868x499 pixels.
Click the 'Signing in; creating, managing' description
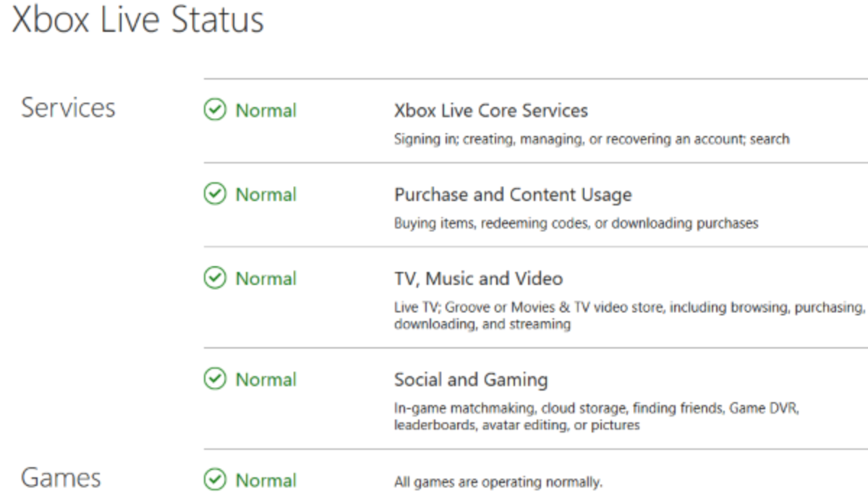tap(591, 139)
